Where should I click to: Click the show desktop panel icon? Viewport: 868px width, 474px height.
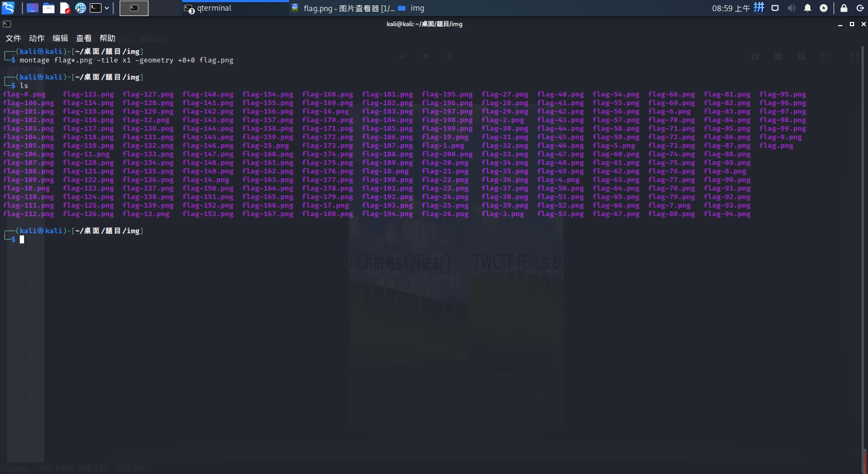coord(33,8)
